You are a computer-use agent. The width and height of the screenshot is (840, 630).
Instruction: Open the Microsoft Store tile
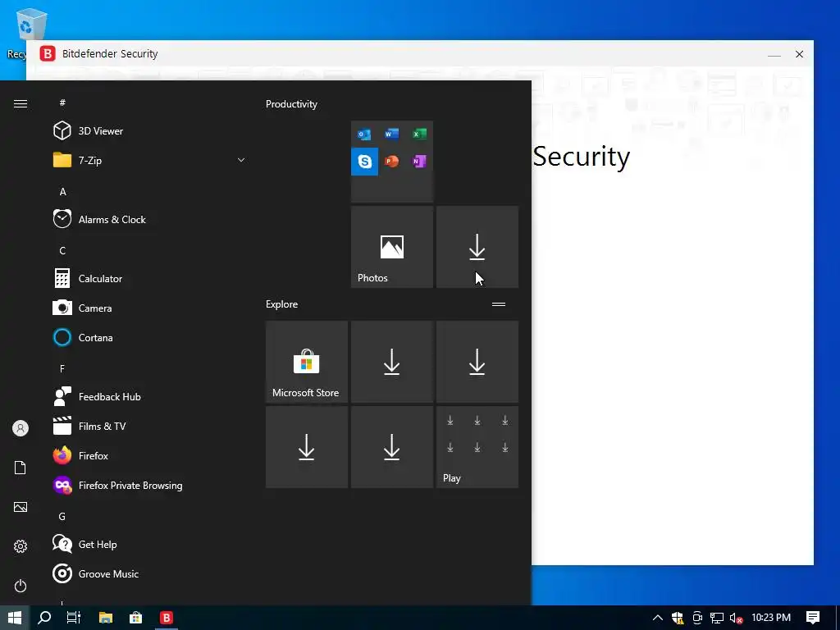tap(307, 362)
